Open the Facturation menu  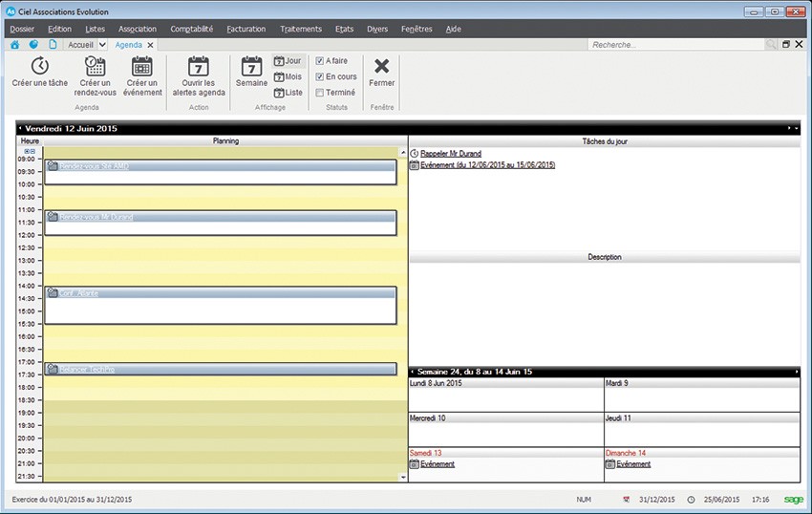(x=246, y=29)
